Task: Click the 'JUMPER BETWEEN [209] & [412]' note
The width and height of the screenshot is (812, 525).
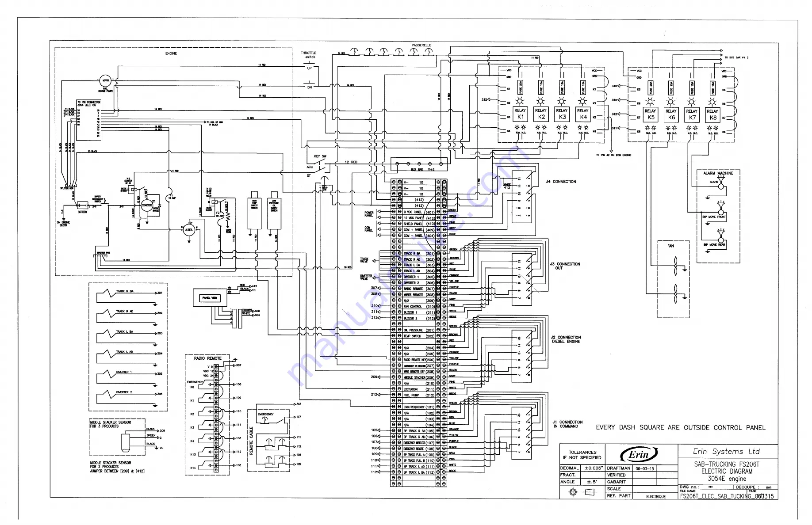Action: click(x=117, y=471)
